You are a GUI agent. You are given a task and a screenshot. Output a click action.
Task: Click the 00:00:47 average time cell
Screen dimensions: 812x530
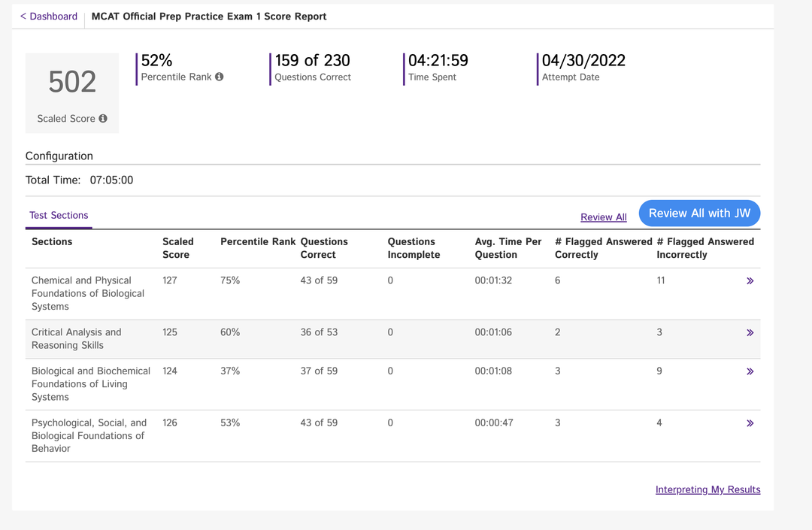pyautogui.click(x=494, y=422)
